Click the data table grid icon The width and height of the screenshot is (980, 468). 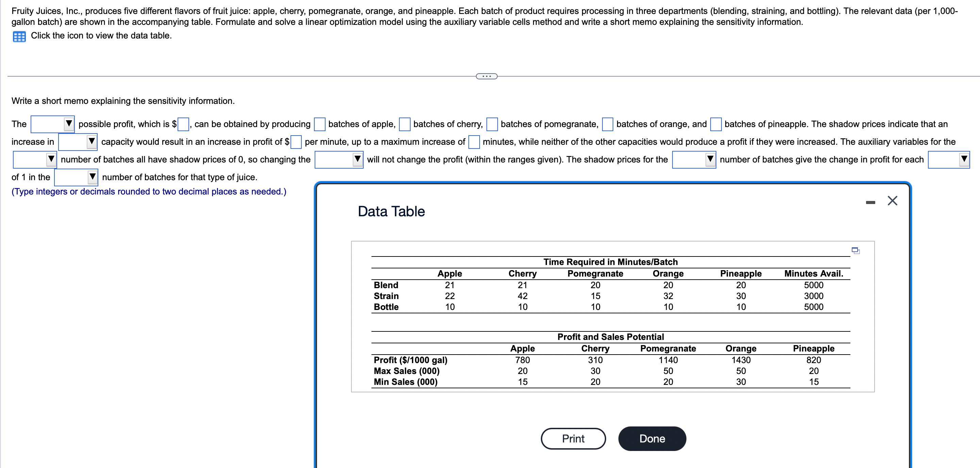(19, 36)
